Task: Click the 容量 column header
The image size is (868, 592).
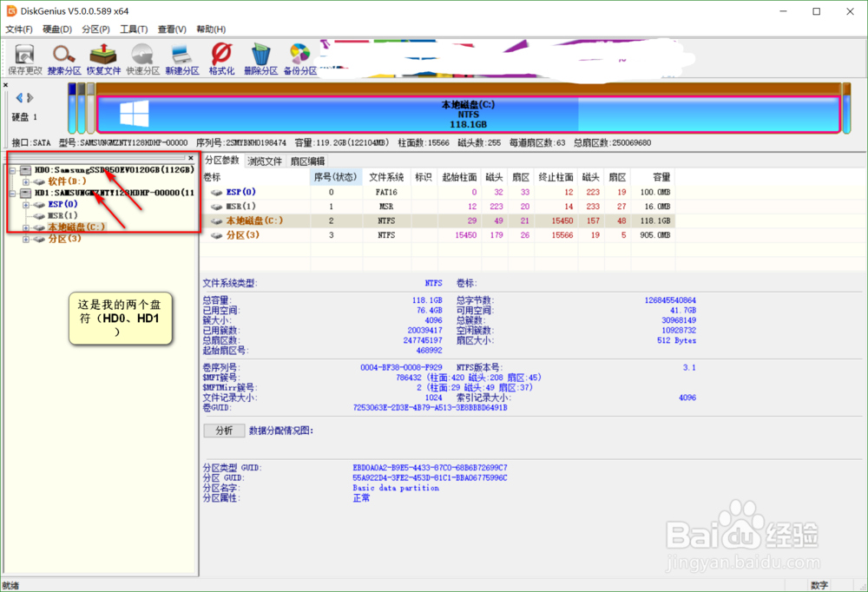Action: tap(653, 177)
